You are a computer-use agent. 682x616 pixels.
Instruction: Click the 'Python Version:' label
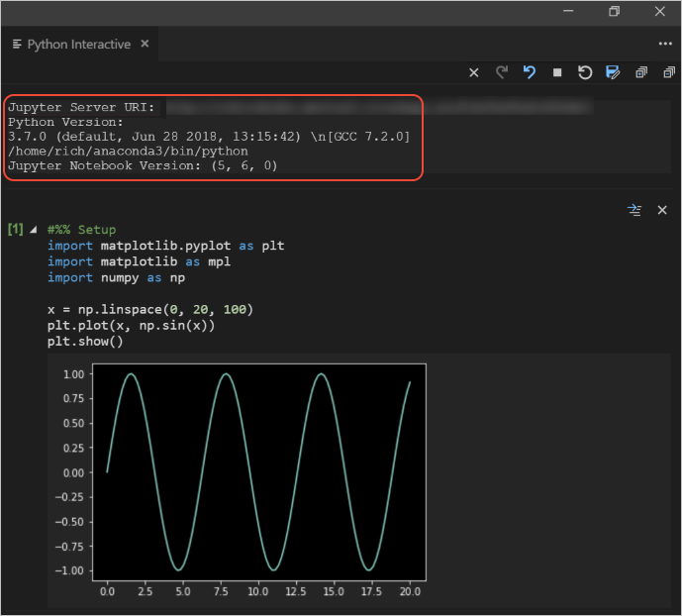[x=65, y=122]
